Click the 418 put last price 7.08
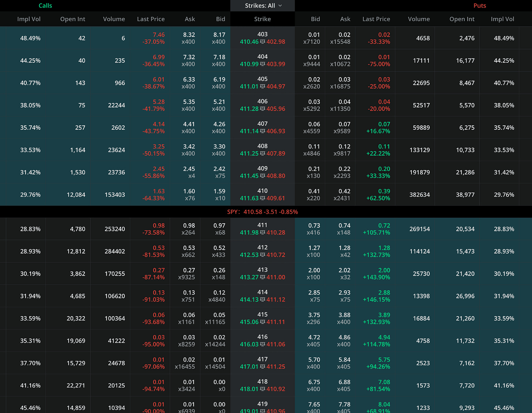The width and height of the screenshot is (532, 413). click(x=384, y=382)
